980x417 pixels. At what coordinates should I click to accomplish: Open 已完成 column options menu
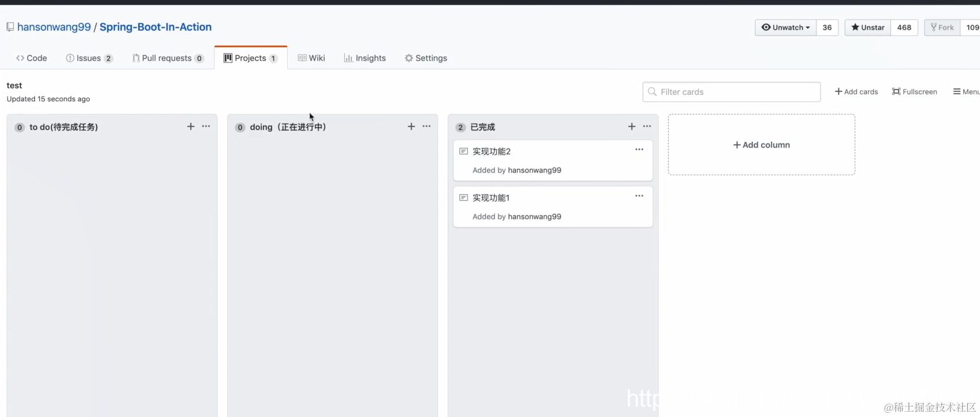coord(647,126)
